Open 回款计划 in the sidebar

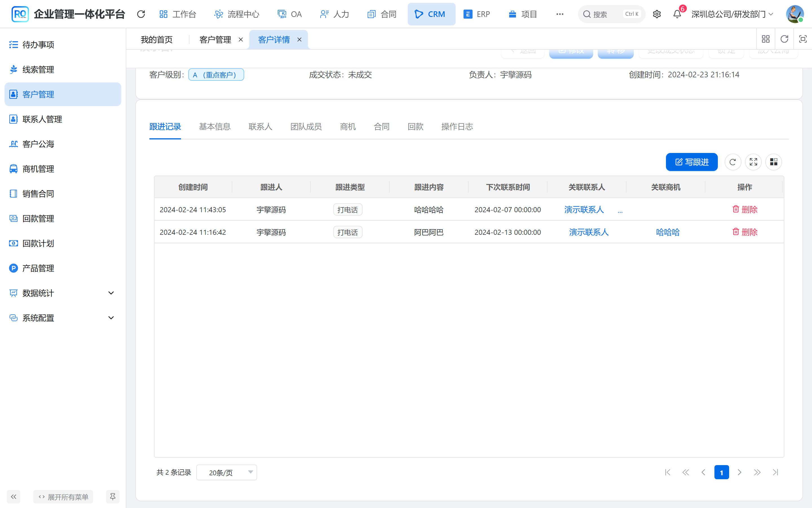63,243
